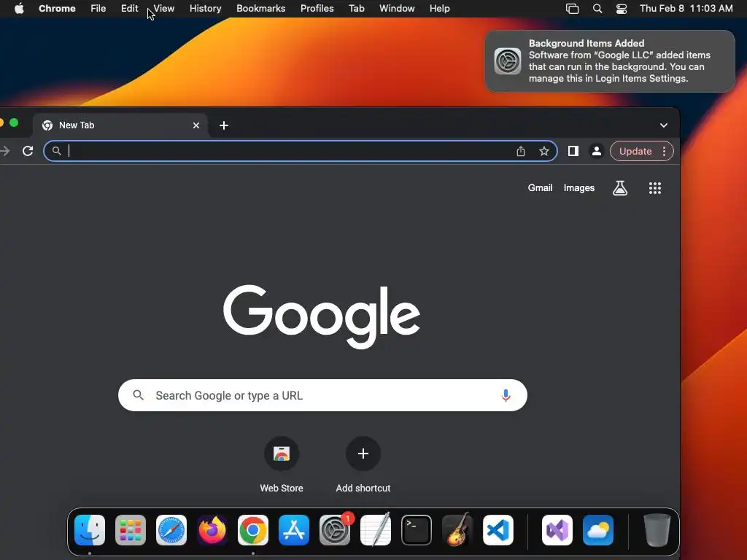Click the Google logo
Screen dimensions: 747x560
pos(322,316)
